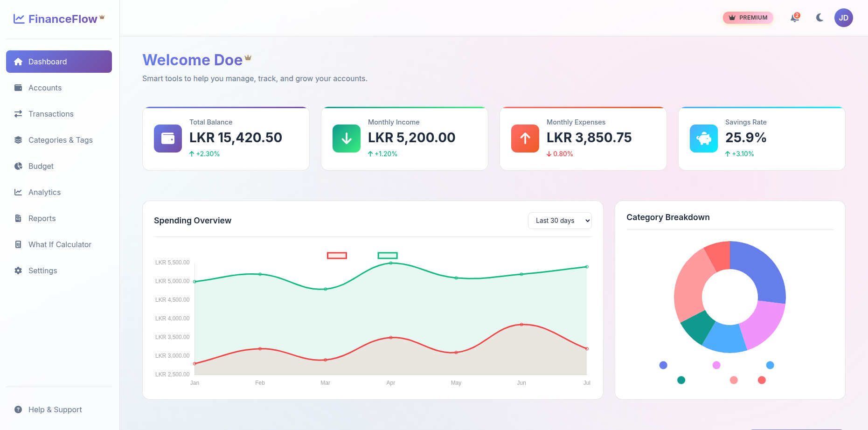Image resolution: width=868 pixels, height=430 pixels.
Task: Click the Monthly Income down-arrow icon
Action: tap(347, 139)
